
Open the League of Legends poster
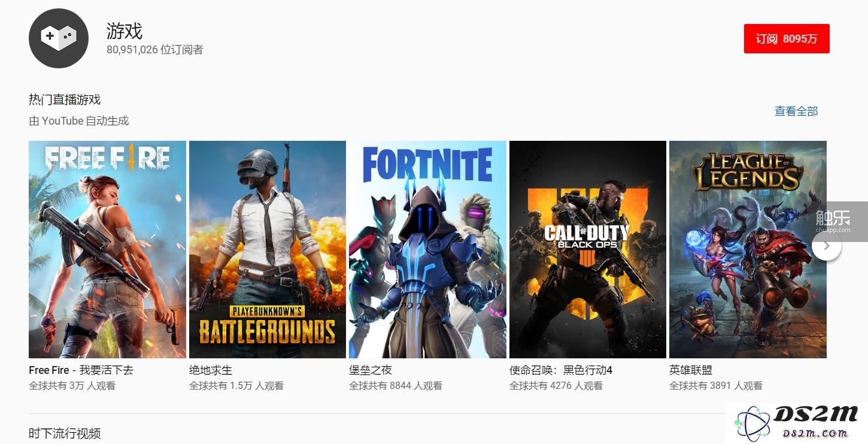point(748,249)
